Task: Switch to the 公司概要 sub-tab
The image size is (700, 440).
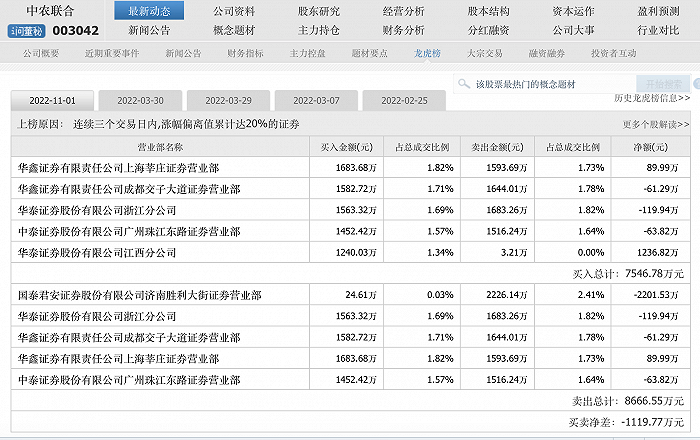Action: 41,54
